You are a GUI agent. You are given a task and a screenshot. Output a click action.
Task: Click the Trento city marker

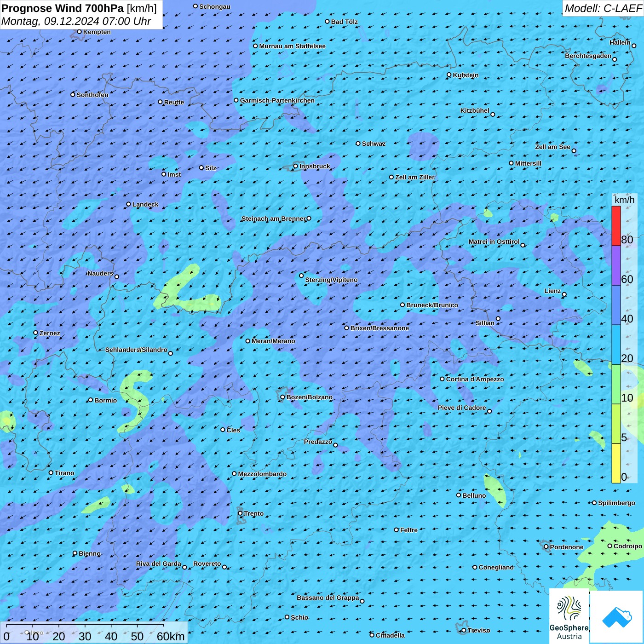tap(240, 513)
